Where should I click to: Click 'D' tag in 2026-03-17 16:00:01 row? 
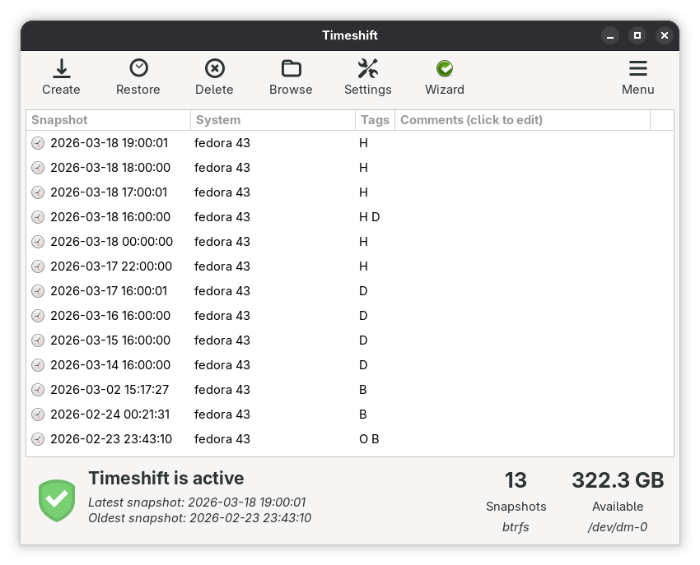tap(363, 291)
